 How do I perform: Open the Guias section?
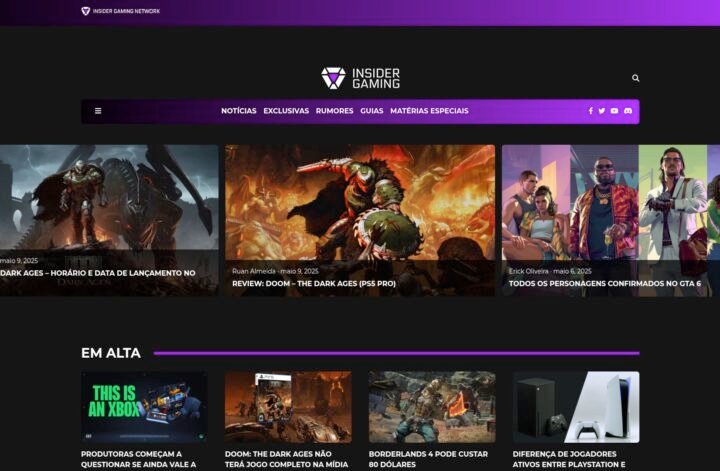[x=371, y=111]
